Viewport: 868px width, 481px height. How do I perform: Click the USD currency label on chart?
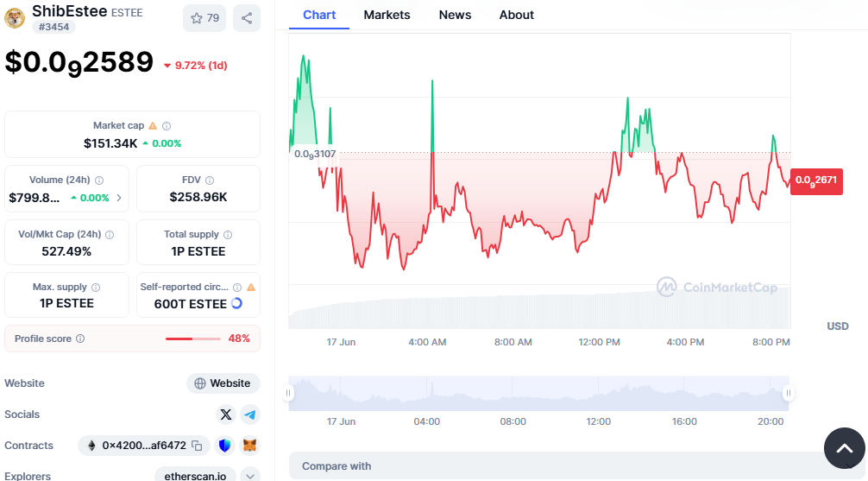click(838, 326)
